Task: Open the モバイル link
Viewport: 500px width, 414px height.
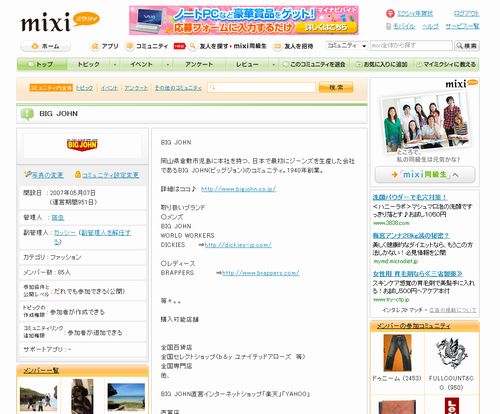Action: (404, 26)
